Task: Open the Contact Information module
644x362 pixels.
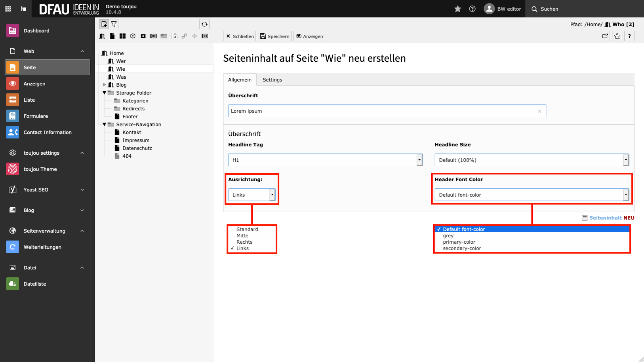Action: [x=48, y=133]
